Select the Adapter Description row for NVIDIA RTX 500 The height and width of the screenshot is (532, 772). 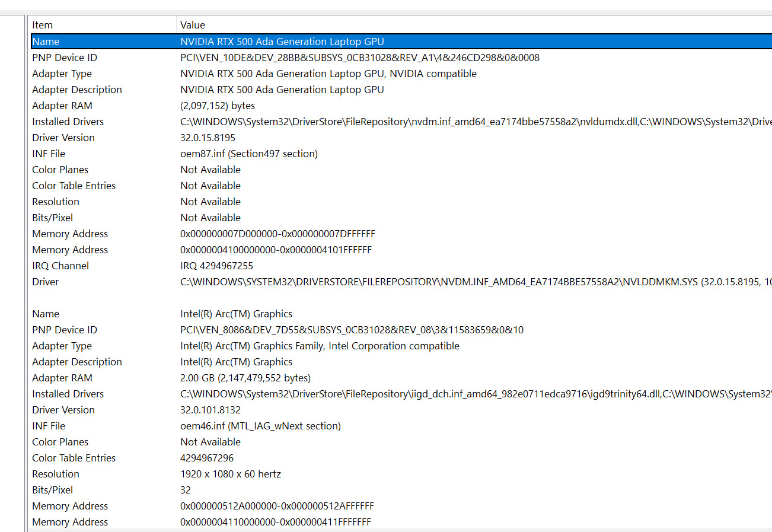[x=401, y=90]
